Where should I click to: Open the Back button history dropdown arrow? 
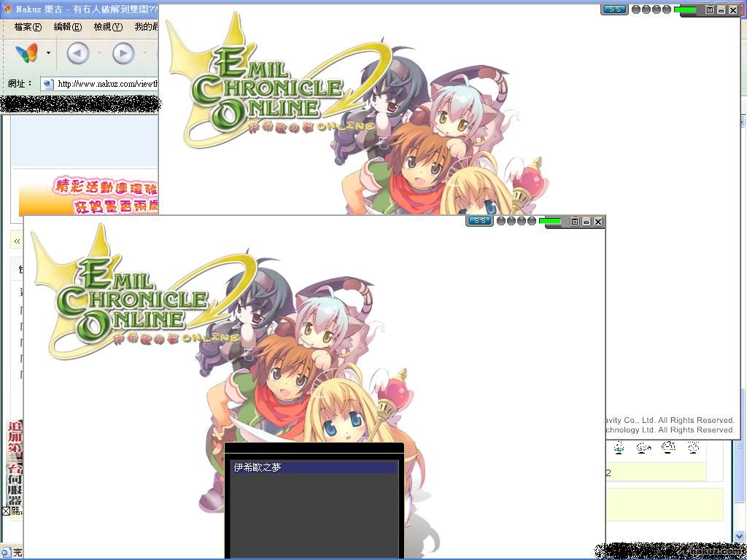(99, 52)
